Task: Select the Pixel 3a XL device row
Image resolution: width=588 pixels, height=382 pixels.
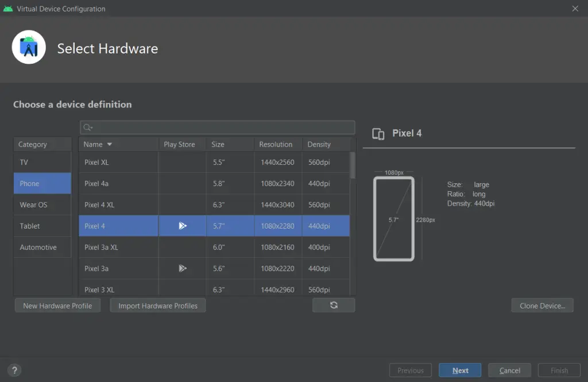Action: pyautogui.click(x=214, y=247)
